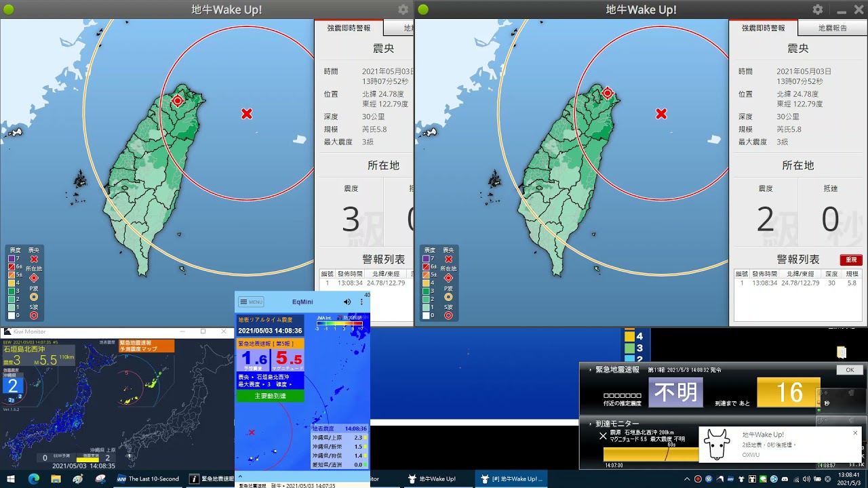The height and width of the screenshot is (488, 868).
Task: Launch Microsoft Edge from the taskbar
Action: click(x=34, y=479)
